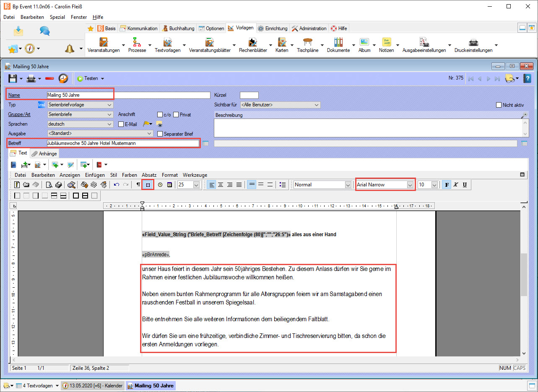The width and height of the screenshot is (538, 392).
Task: Click the red delete minus icon
Action: 49,78
